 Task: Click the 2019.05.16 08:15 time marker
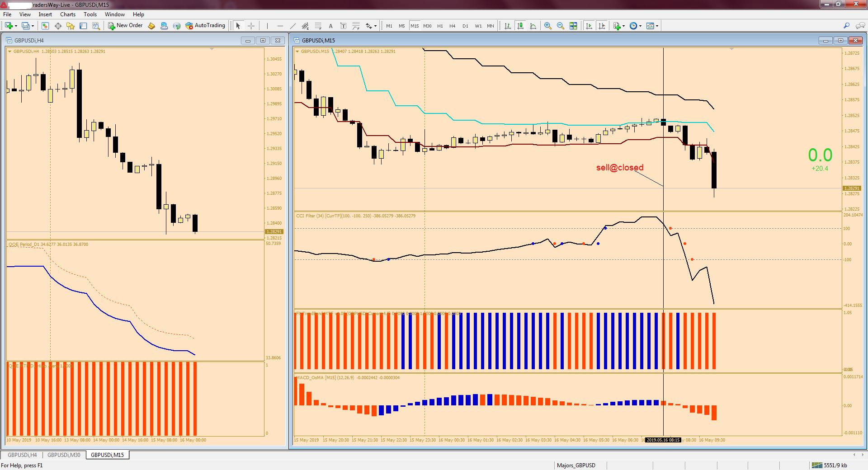pos(663,440)
